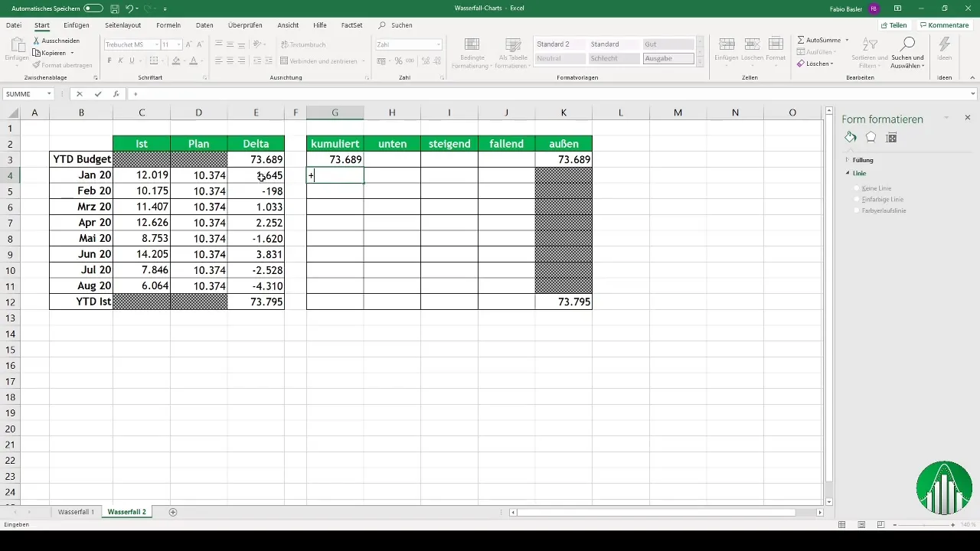The height and width of the screenshot is (551, 980).
Task: Save the workbook with the disk icon
Action: point(114,8)
